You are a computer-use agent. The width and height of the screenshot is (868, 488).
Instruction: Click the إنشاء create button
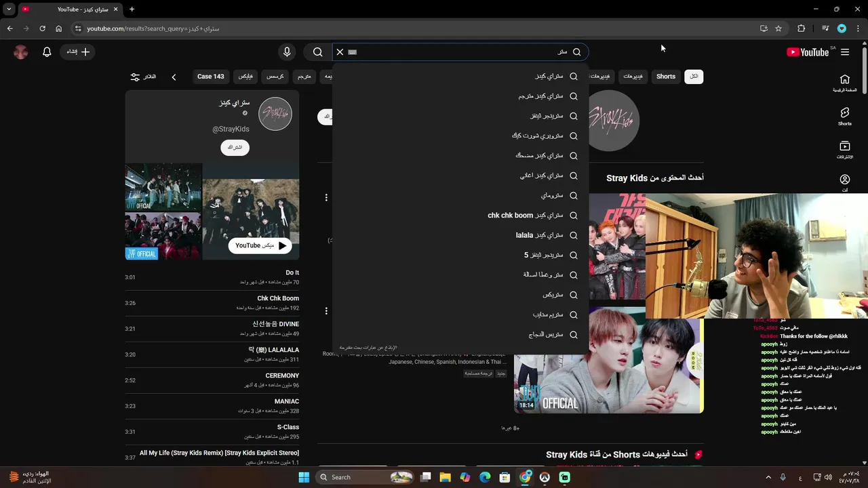tap(78, 52)
